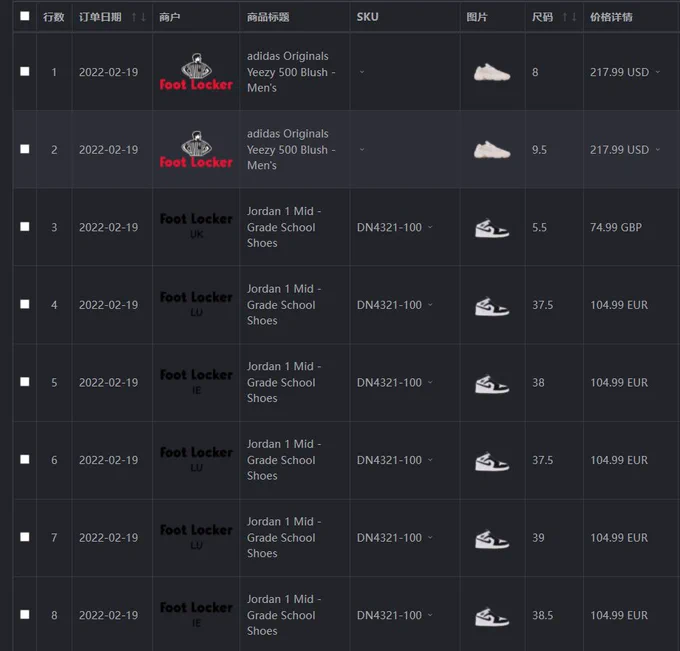Expand DN4321-100 SKU chevron in row 8
This screenshot has width=680, height=651.
[430, 615]
